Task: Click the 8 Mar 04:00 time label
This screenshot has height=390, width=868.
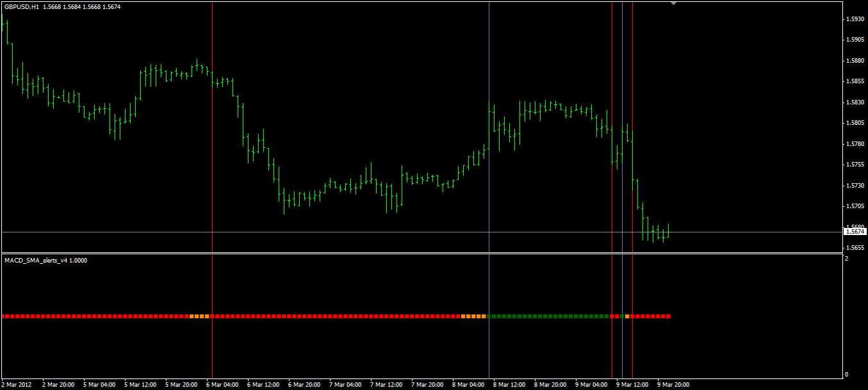Action: [x=468, y=385]
